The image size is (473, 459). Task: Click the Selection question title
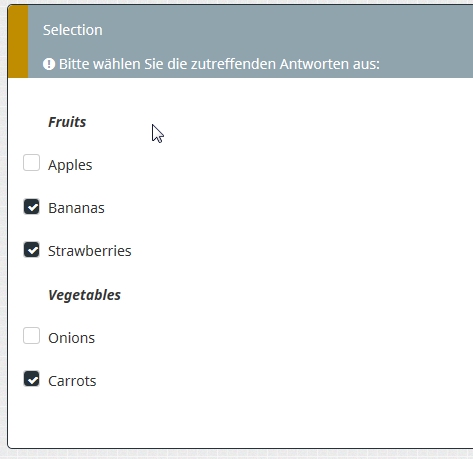[73, 30]
